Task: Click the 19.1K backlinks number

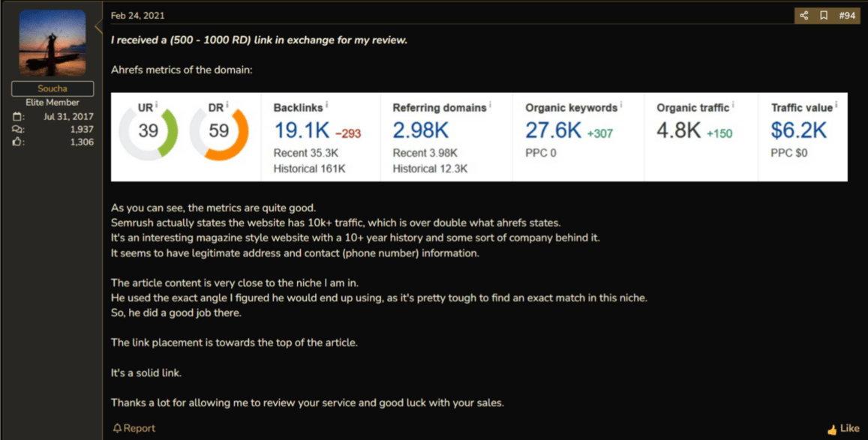Action: click(x=302, y=130)
